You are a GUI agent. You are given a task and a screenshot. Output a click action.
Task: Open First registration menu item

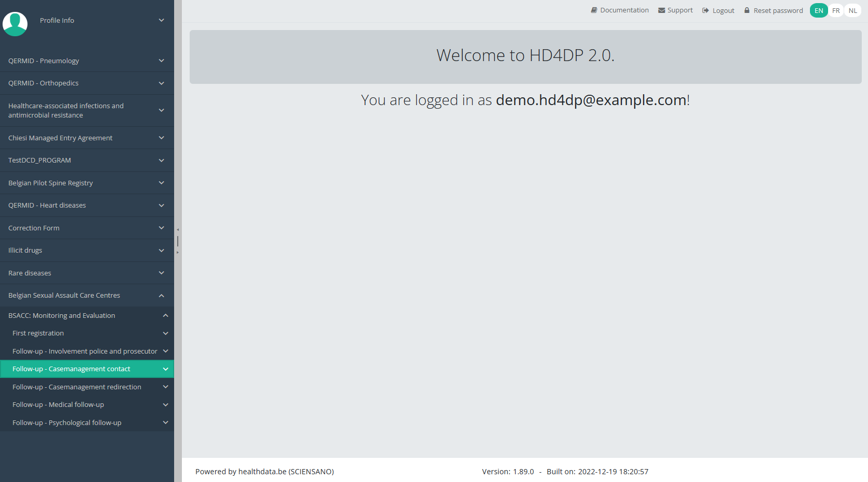(38, 333)
